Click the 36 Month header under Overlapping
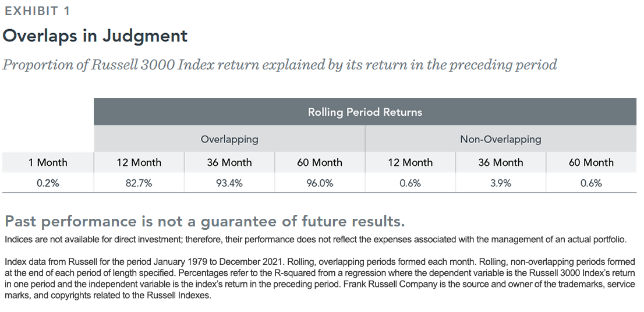 (x=229, y=162)
